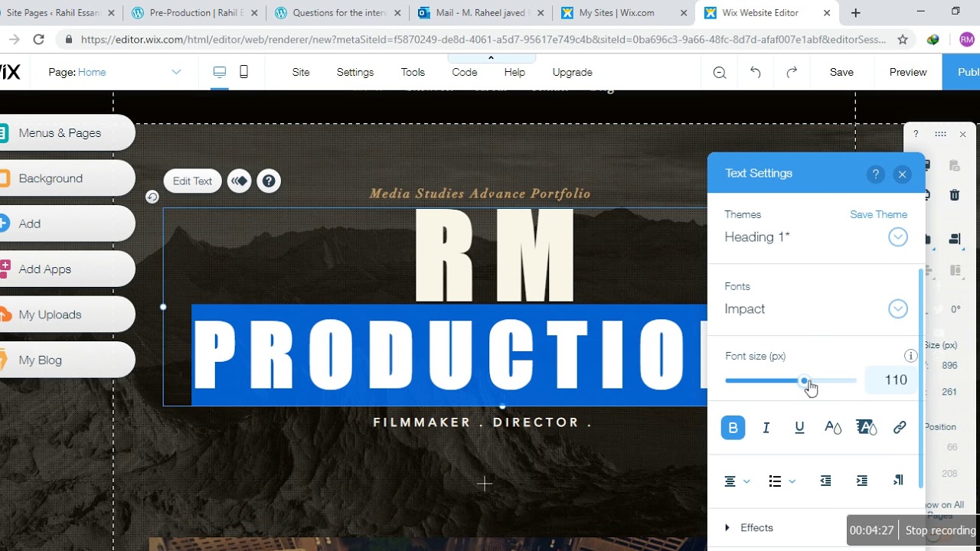
Task: Open the text alignment dropdown
Action: pyautogui.click(x=737, y=481)
